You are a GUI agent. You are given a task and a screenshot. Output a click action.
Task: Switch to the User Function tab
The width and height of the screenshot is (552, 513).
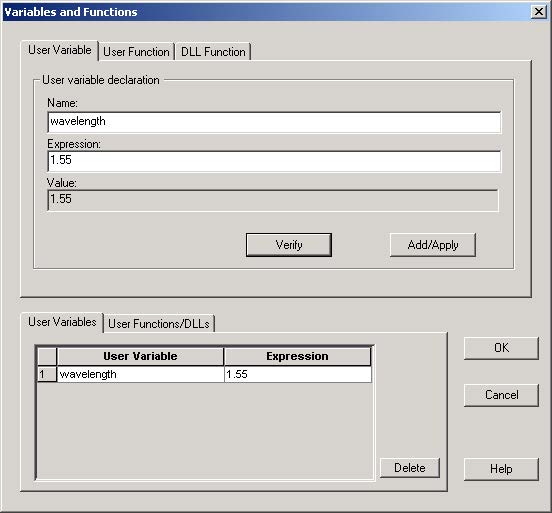pyautogui.click(x=136, y=52)
